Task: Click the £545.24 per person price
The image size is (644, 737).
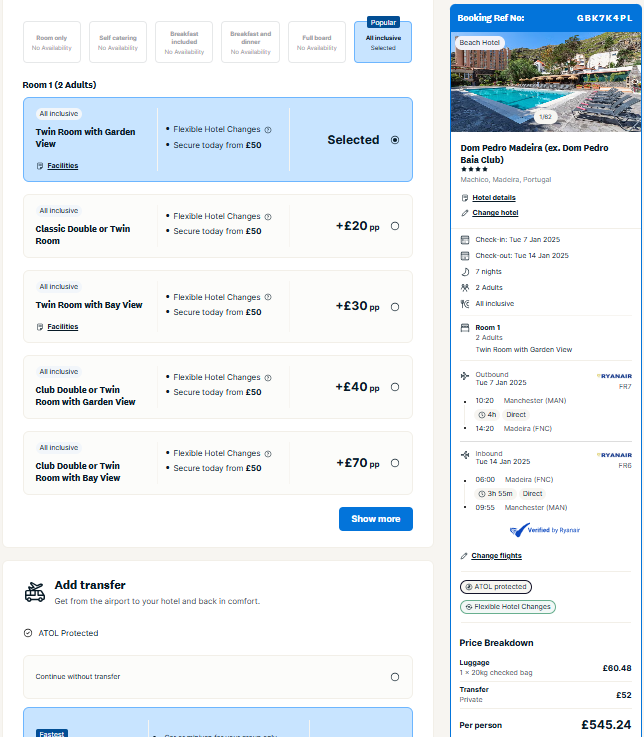Action: (606, 725)
